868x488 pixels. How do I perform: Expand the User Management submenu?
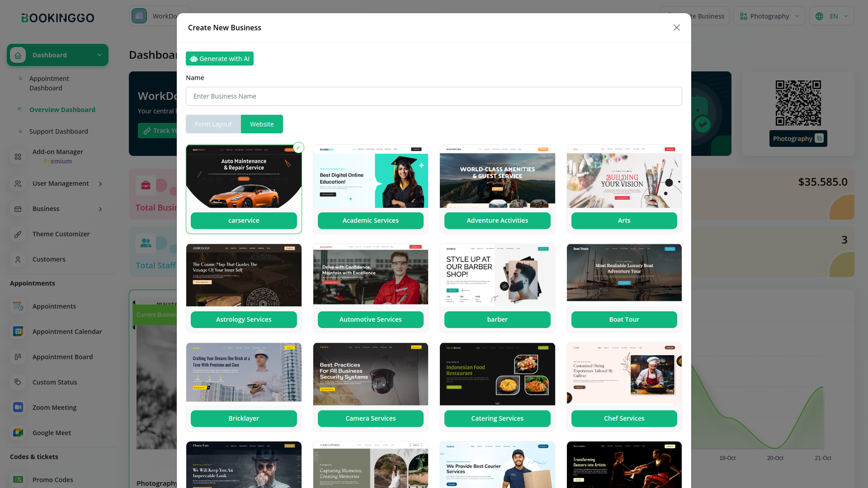pos(100,184)
